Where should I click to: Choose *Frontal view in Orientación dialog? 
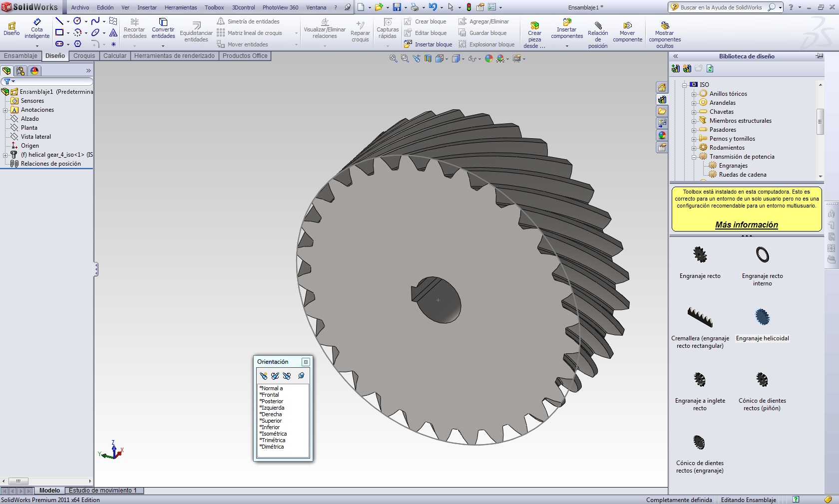click(269, 395)
